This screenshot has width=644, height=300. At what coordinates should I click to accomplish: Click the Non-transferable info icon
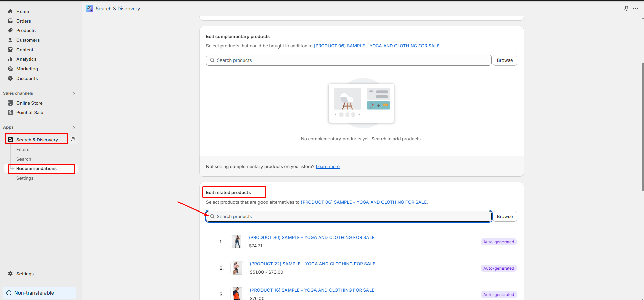pos(9,293)
